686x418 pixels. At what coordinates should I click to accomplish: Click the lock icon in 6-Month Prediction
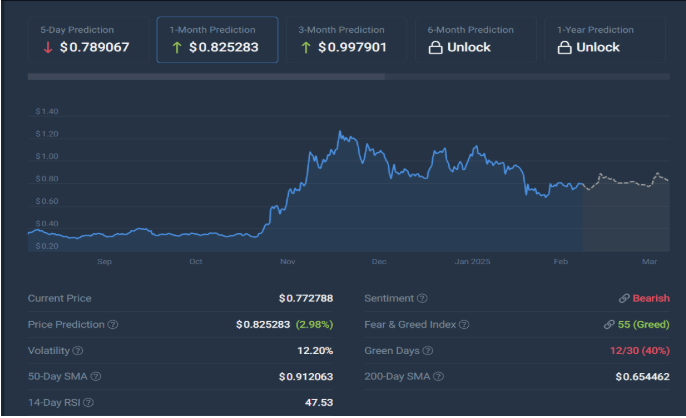click(435, 47)
